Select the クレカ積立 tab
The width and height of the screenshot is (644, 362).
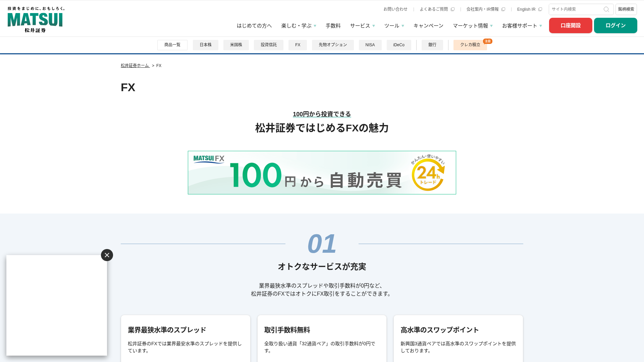tap(470, 45)
